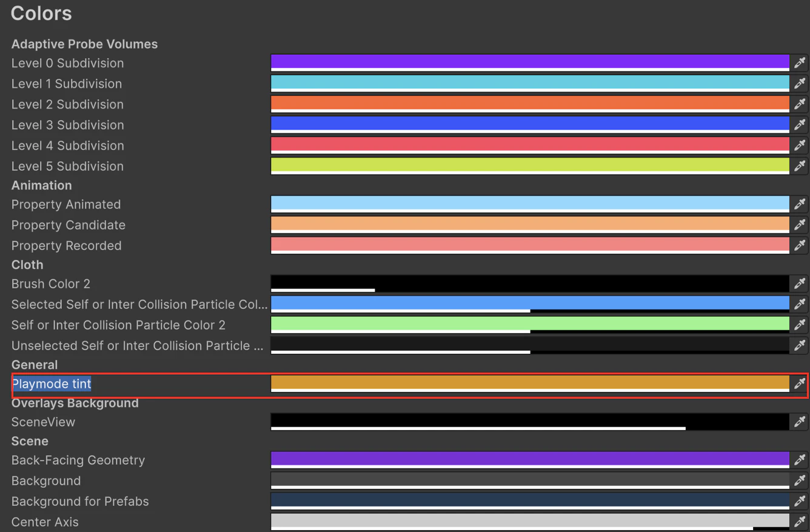
Task: Click eyedropper for Level 1 Subdivision
Action: coord(800,84)
